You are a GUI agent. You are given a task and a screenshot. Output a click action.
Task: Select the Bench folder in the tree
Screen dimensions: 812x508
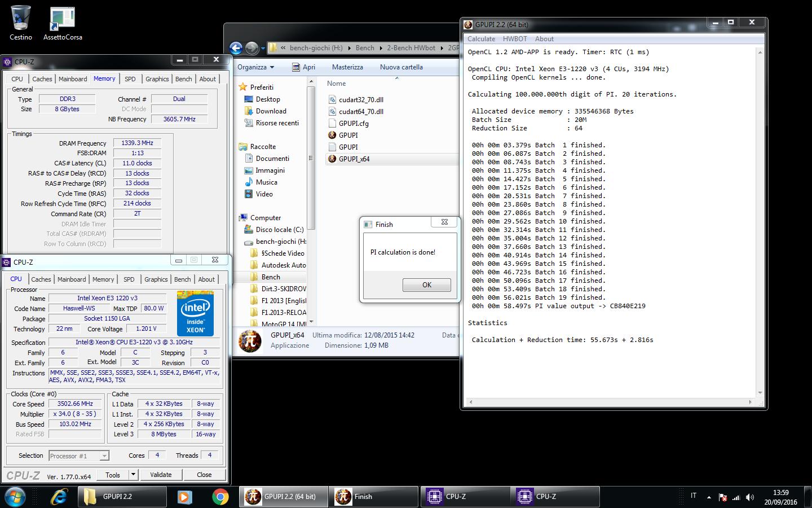pos(271,277)
